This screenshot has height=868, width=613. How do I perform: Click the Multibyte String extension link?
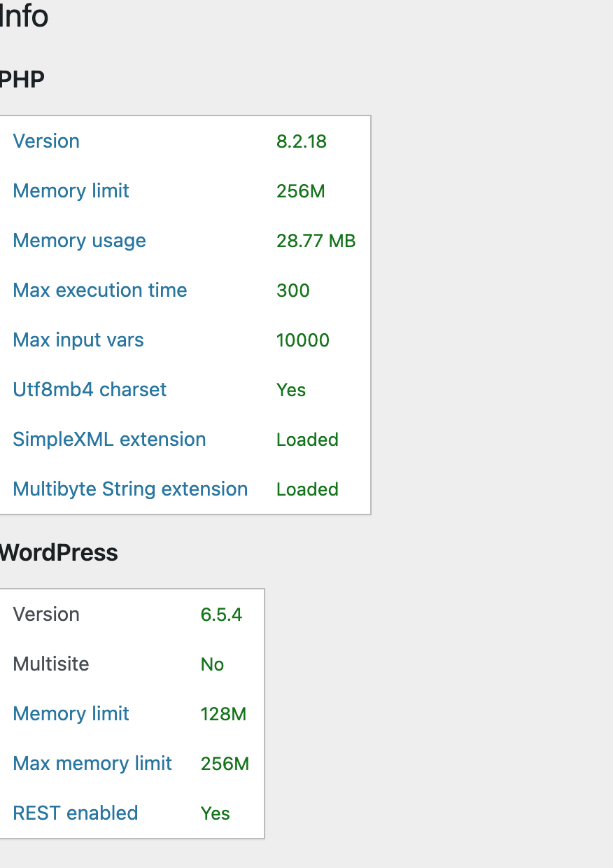coord(130,489)
